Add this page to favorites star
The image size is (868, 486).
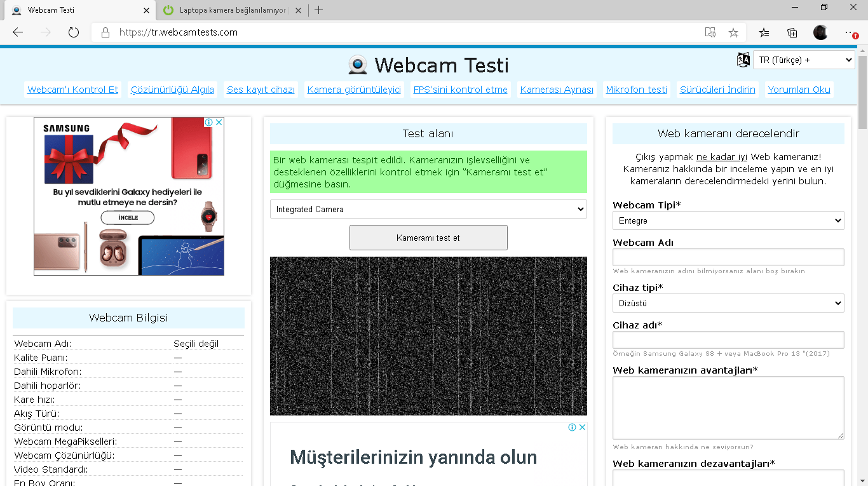(733, 32)
